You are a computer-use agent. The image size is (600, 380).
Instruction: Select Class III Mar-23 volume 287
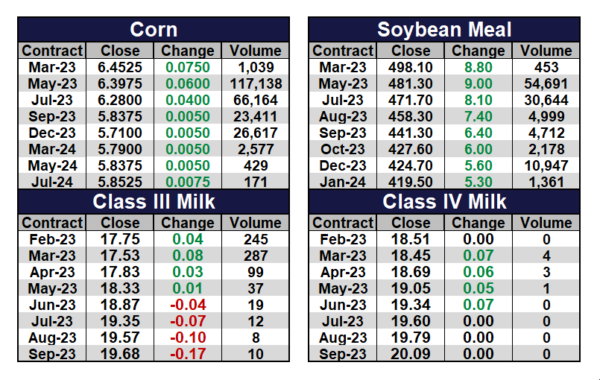tap(256, 255)
